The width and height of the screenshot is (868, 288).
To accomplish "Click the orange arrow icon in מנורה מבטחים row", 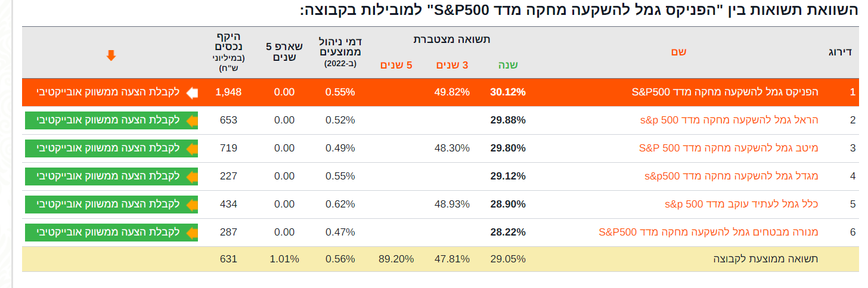I will coord(191,233).
